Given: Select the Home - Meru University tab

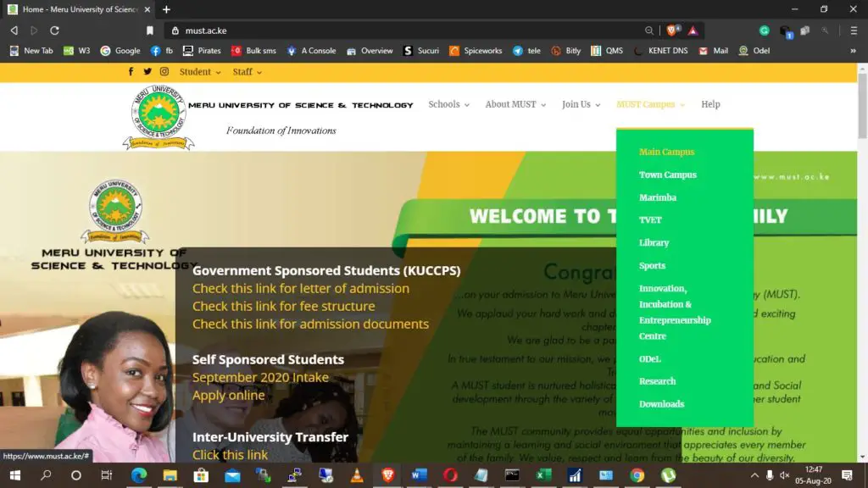Looking at the screenshot, I should 80,9.
